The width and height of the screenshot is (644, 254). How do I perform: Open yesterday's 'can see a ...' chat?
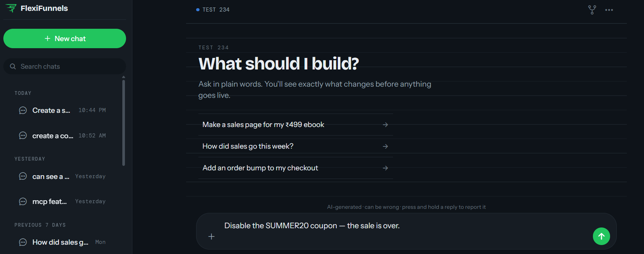pos(62,176)
